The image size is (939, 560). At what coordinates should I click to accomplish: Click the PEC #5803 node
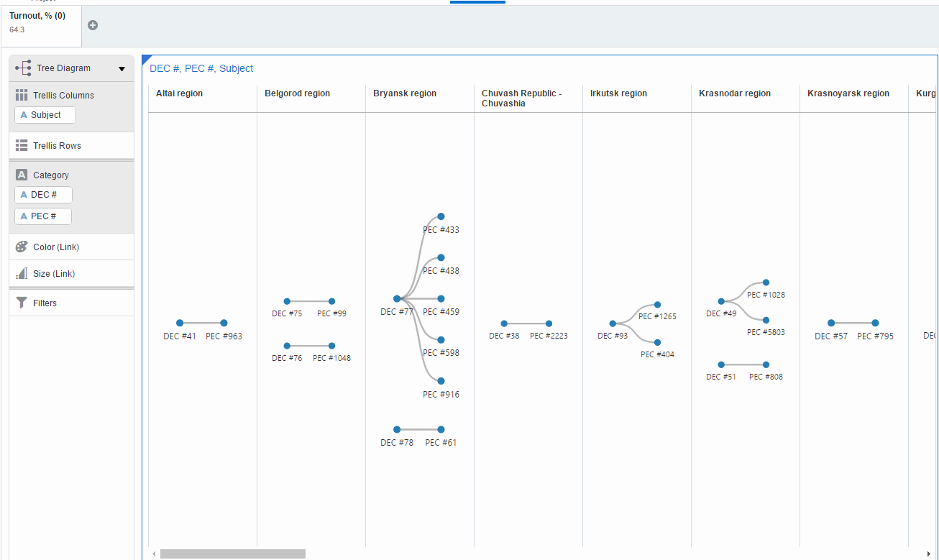(766, 320)
